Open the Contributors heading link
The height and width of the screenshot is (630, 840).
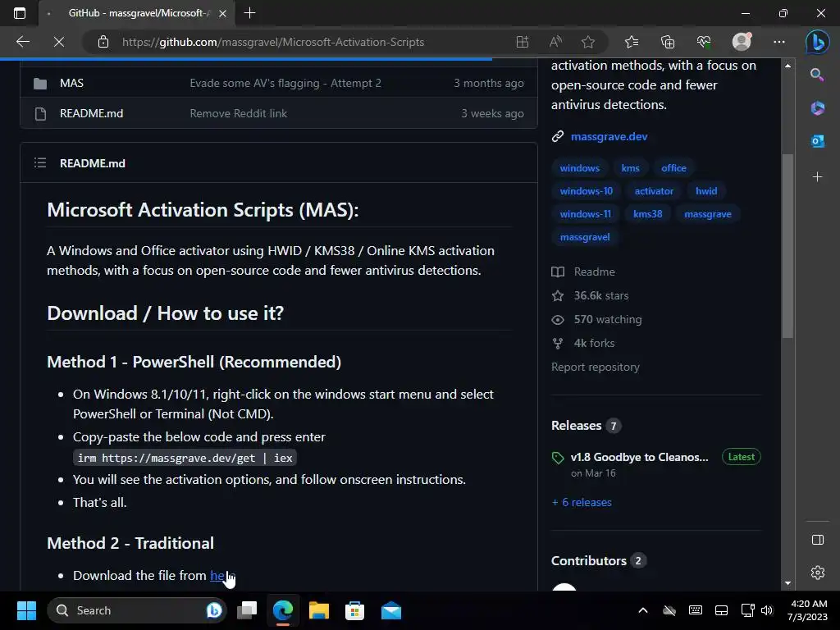(598, 561)
